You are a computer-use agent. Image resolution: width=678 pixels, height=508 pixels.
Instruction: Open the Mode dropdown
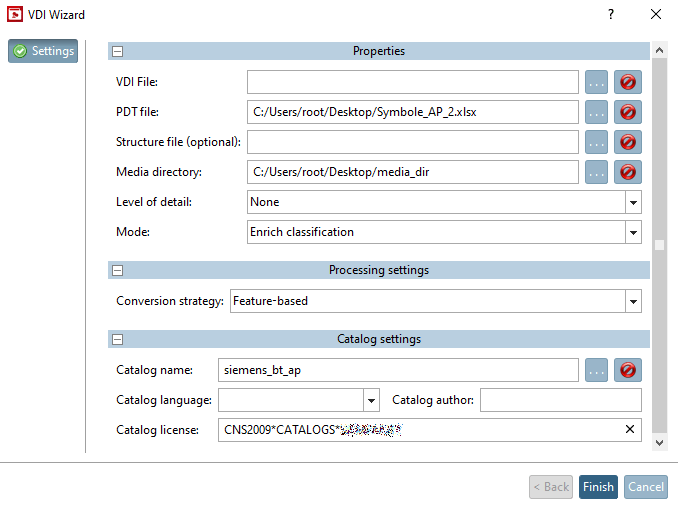(632, 232)
